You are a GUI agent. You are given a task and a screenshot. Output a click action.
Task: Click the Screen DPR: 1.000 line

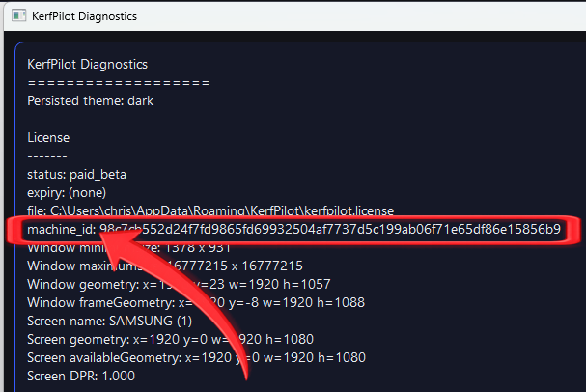(80, 376)
